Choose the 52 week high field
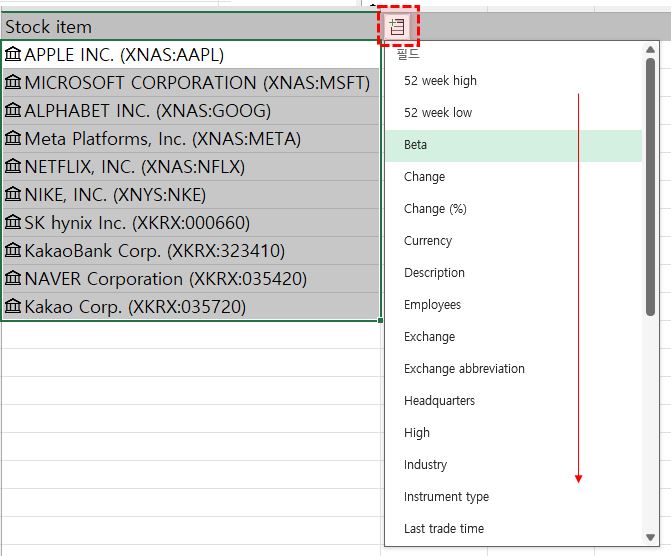 point(514,80)
